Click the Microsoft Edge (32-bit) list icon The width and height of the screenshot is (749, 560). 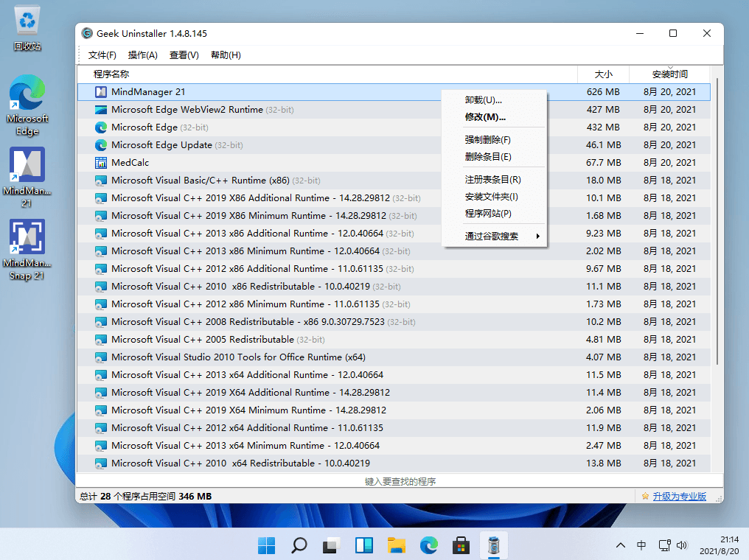click(101, 127)
